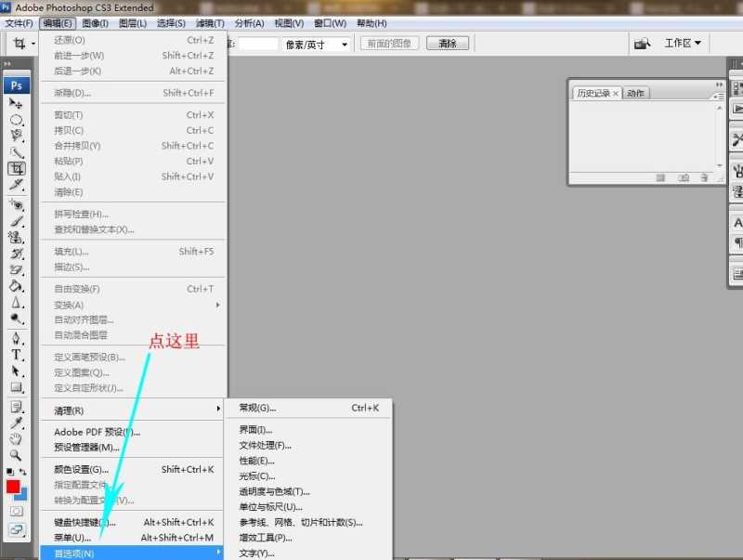Click the 前面的图像 button
The height and width of the screenshot is (560, 743).
(x=389, y=43)
